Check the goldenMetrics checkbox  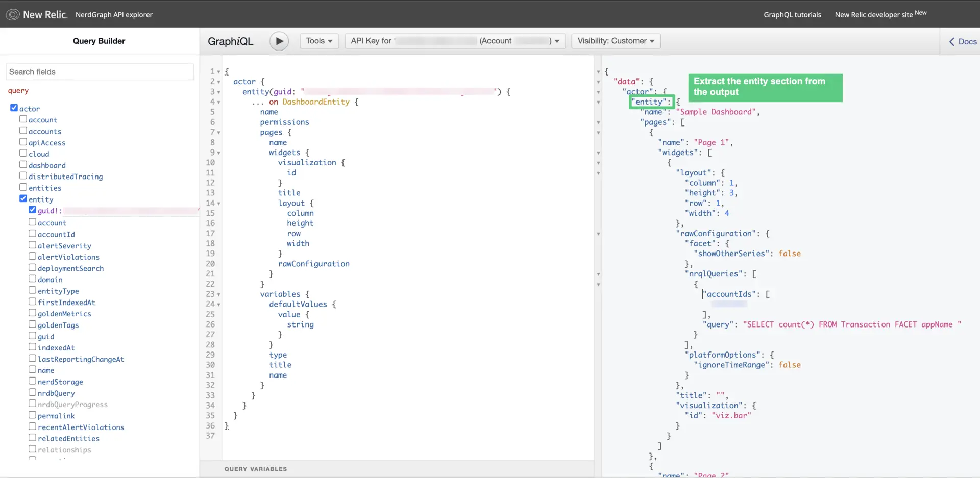(32, 313)
